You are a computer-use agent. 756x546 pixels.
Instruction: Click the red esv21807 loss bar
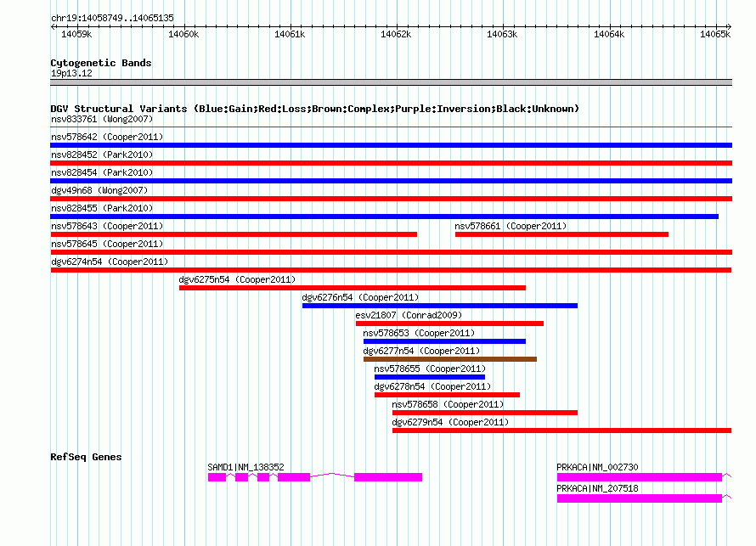point(450,324)
